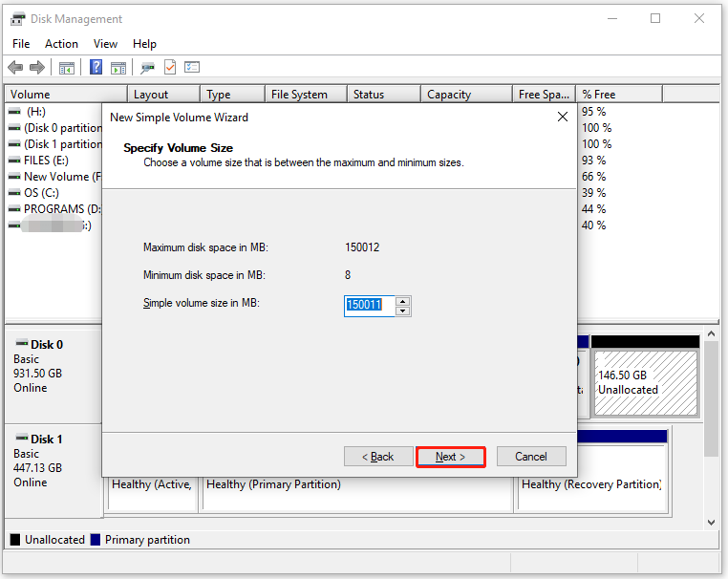This screenshot has width=728, height=579.
Task: Click the maximum disk space value 150012
Action: [362, 247]
